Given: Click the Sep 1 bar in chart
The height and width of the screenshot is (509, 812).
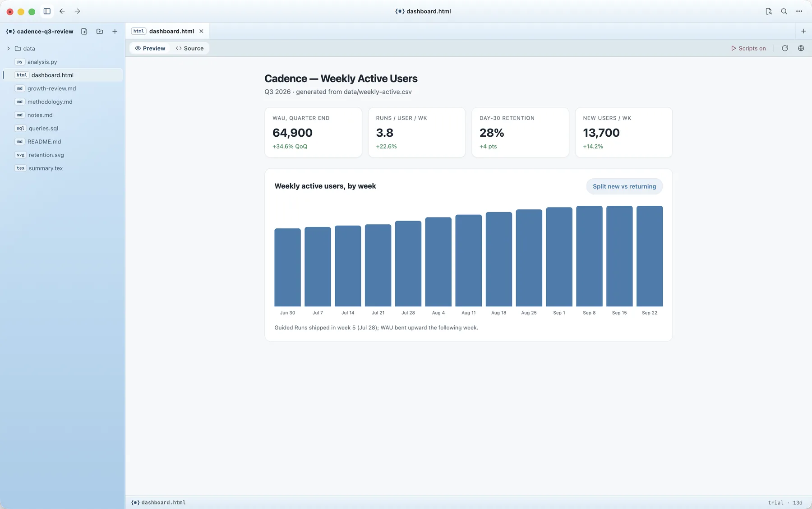Looking at the screenshot, I should pyautogui.click(x=559, y=257).
